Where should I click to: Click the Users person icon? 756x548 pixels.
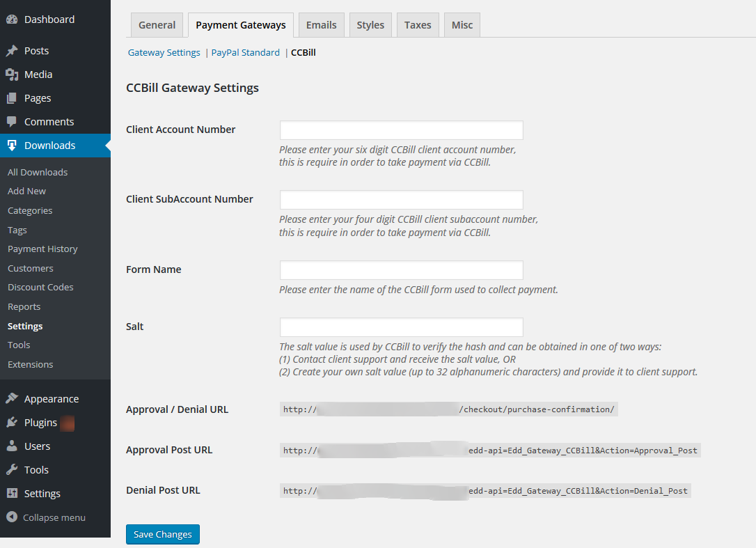12,446
